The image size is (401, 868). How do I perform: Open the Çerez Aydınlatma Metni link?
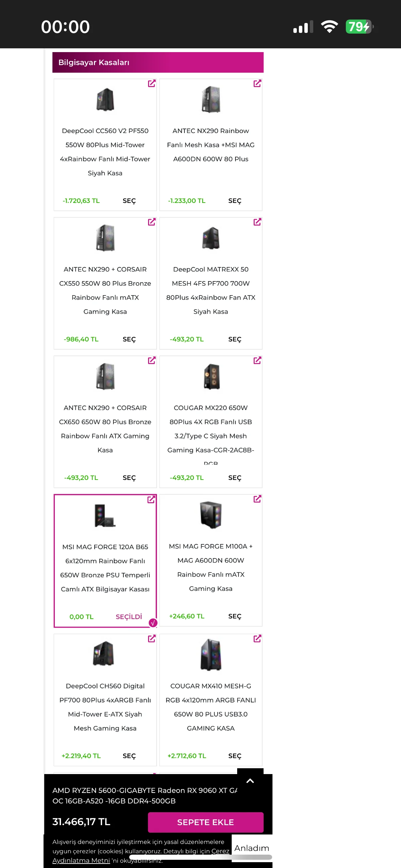[81, 860]
